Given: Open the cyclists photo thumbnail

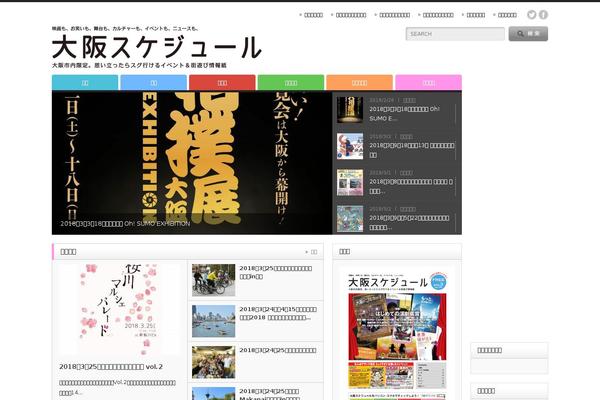Looking at the screenshot, I should [214, 280].
